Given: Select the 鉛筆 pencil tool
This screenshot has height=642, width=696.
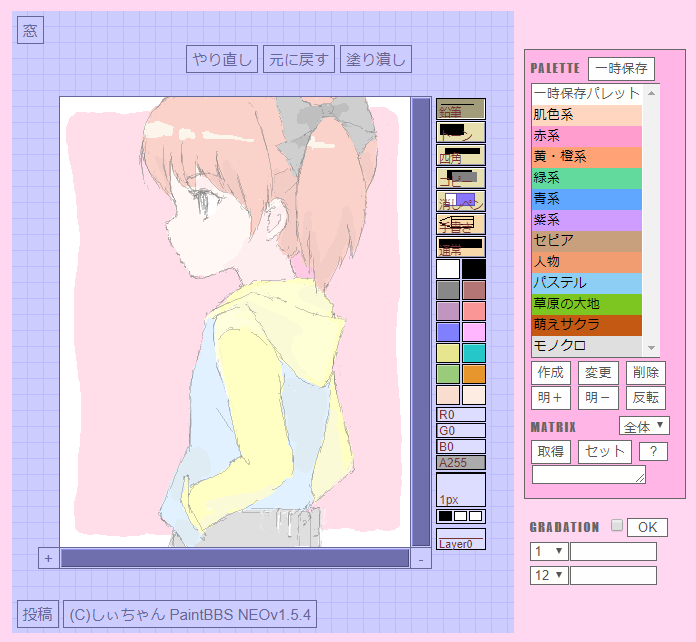Looking at the screenshot, I should (461, 109).
